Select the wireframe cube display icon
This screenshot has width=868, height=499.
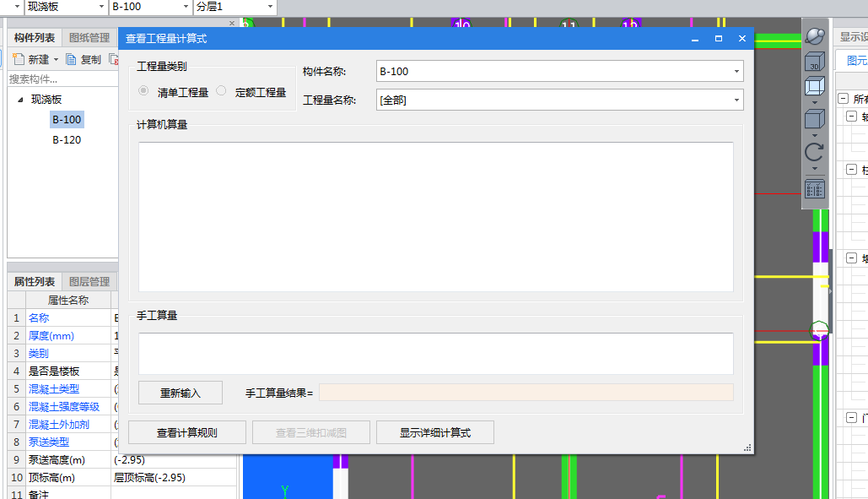click(814, 86)
